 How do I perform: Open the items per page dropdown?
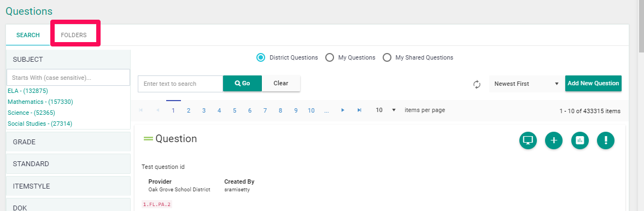(385, 110)
